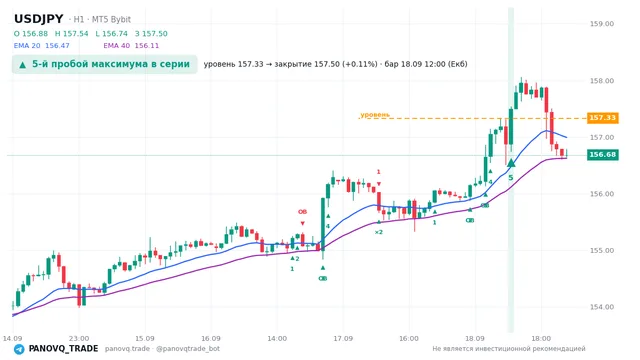Click the EMA 40 156.11 legend text

[x=131, y=46]
